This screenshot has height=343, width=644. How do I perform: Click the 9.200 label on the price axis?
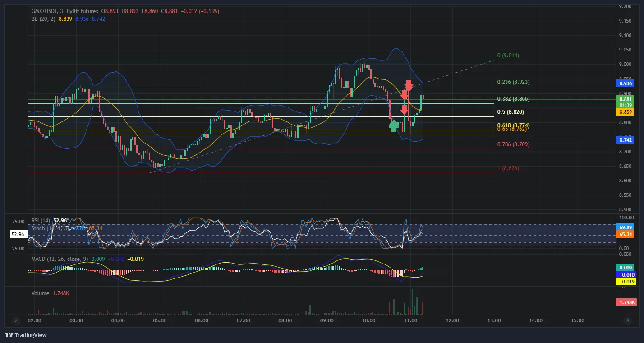[625, 6]
